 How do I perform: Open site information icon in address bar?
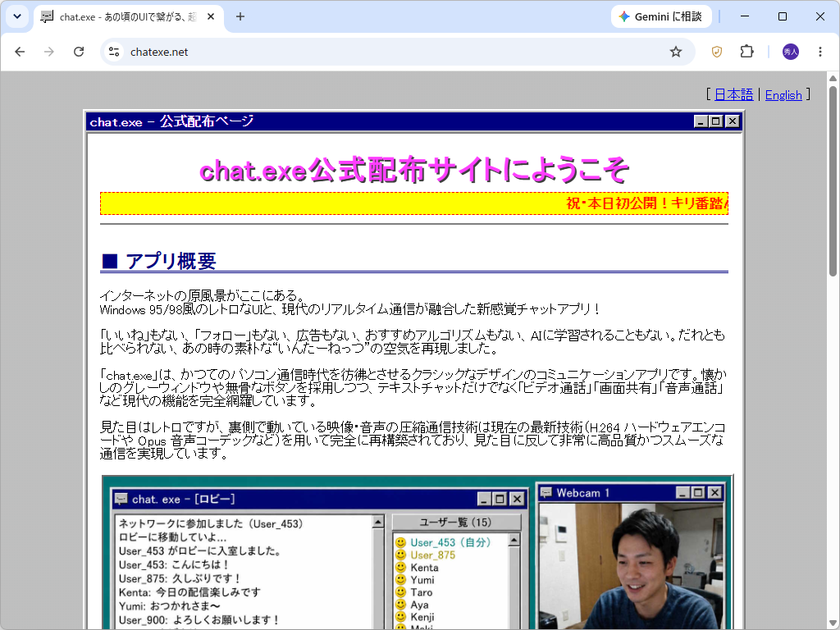click(x=113, y=52)
